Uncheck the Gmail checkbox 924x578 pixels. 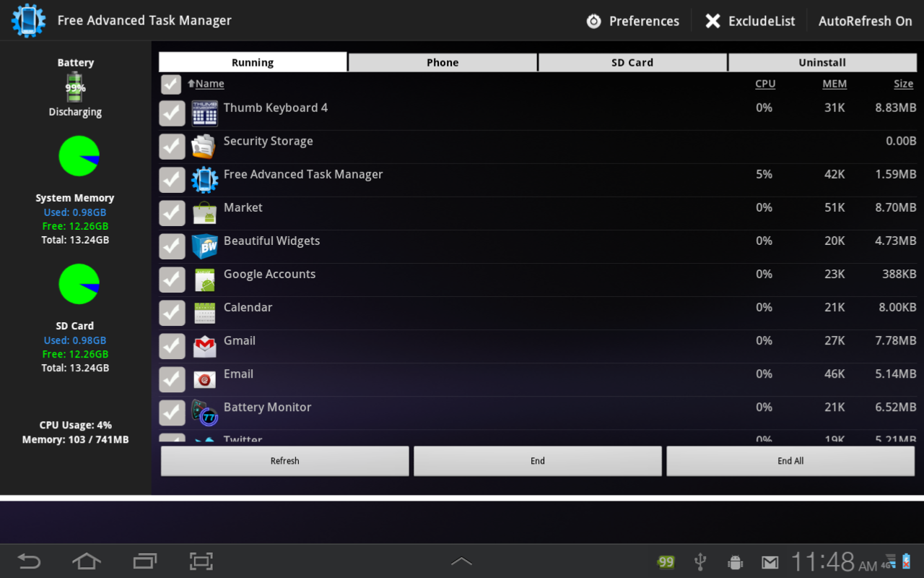tap(172, 346)
